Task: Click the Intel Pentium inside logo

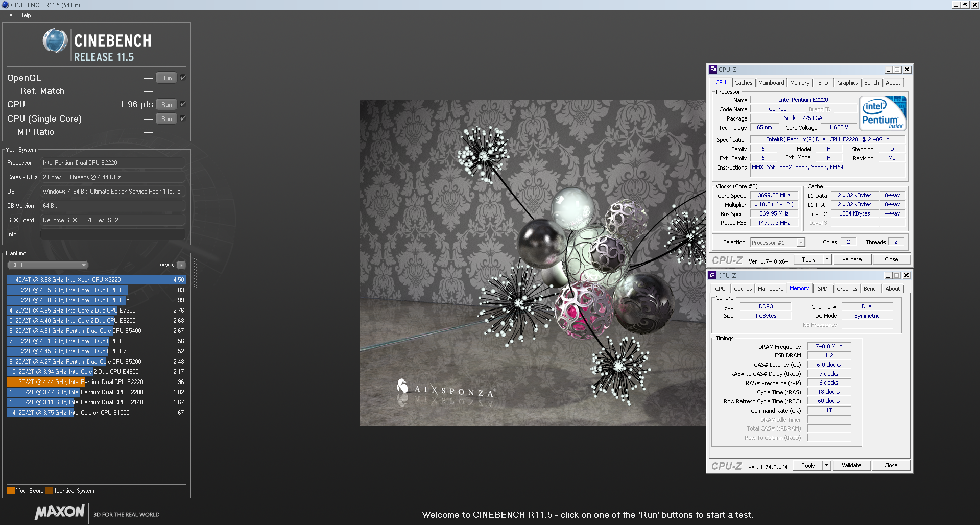Action: (883, 113)
